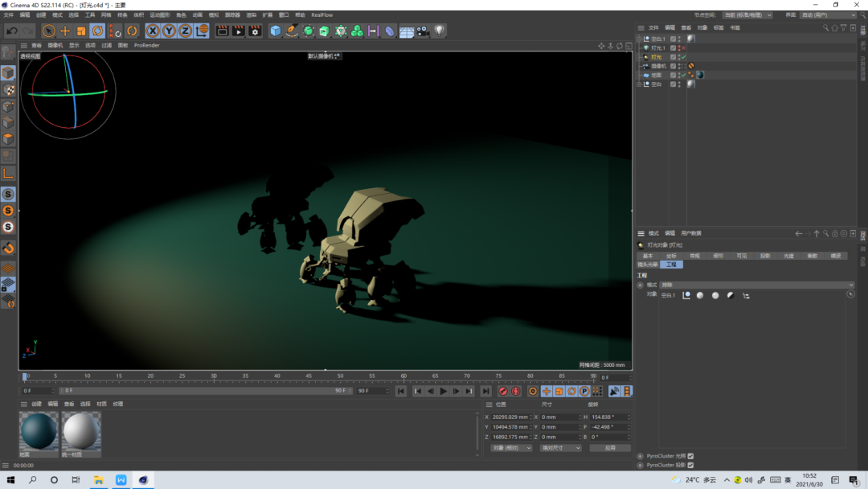The image size is (868, 489).
Task: Click Autokeying record button
Action: click(x=516, y=392)
